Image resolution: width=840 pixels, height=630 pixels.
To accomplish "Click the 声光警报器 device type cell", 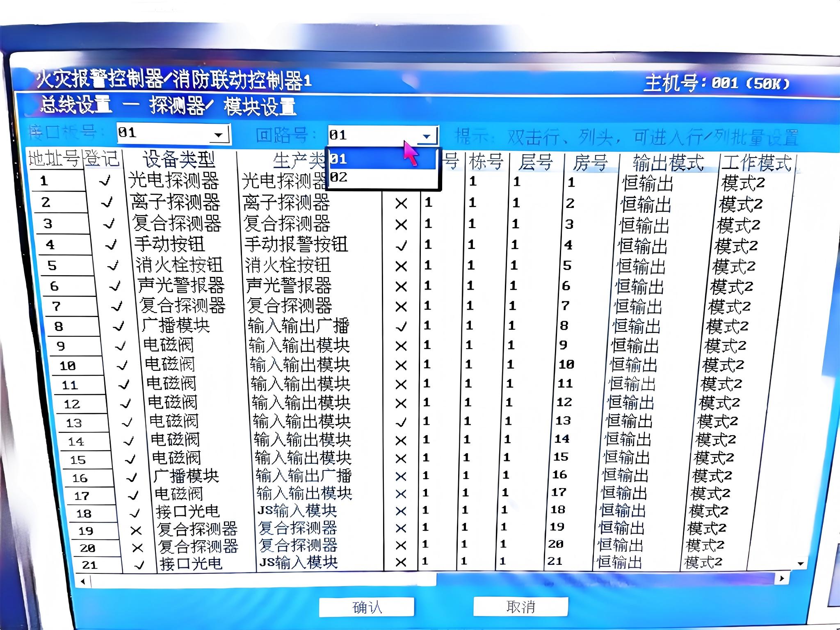I will point(181,285).
